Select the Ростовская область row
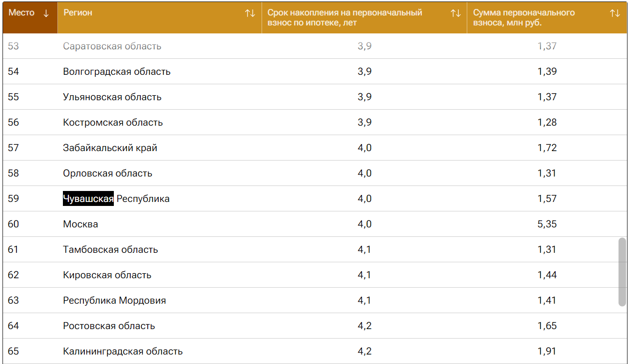This screenshot has width=630, height=364. [x=109, y=326]
